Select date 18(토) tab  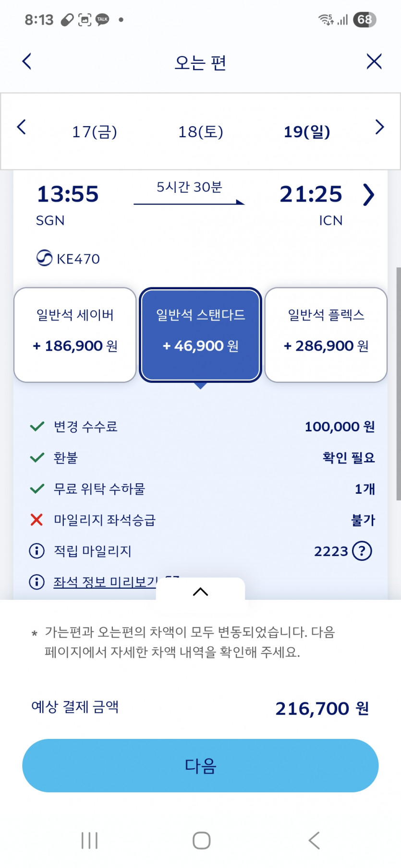[x=201, y=132]
